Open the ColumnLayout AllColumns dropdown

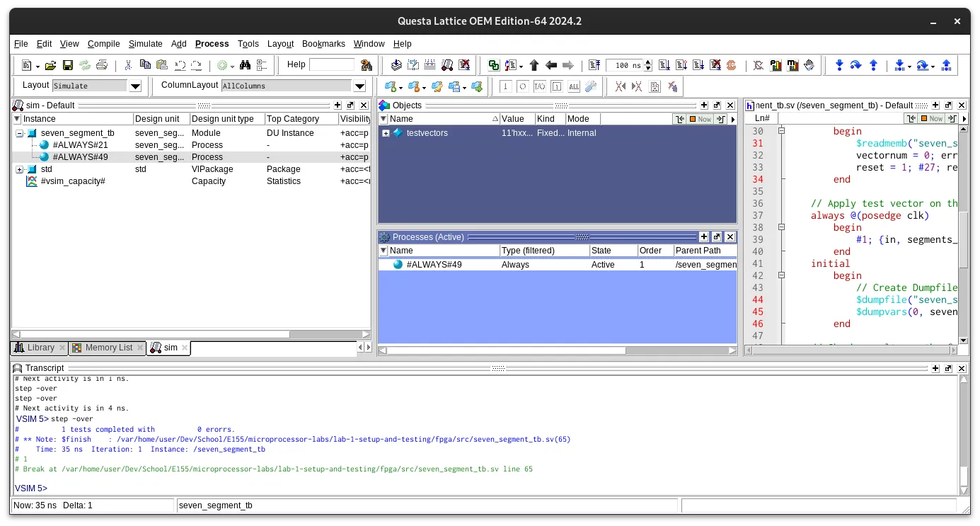359,86
